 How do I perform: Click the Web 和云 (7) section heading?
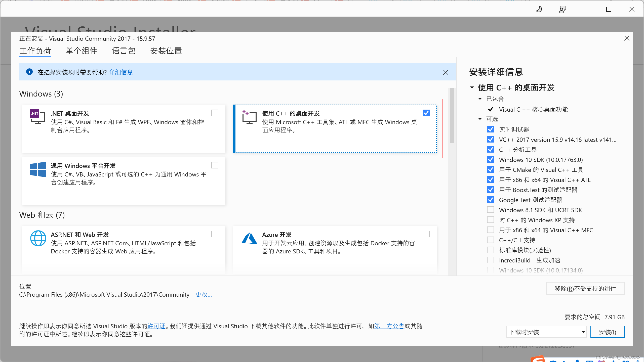click(42, 215)
